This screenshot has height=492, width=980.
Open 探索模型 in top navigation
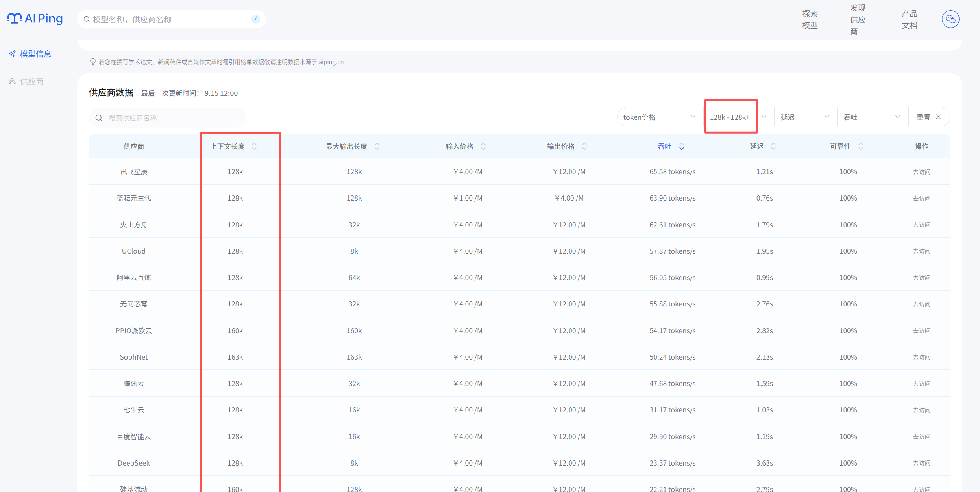point(810,19)
